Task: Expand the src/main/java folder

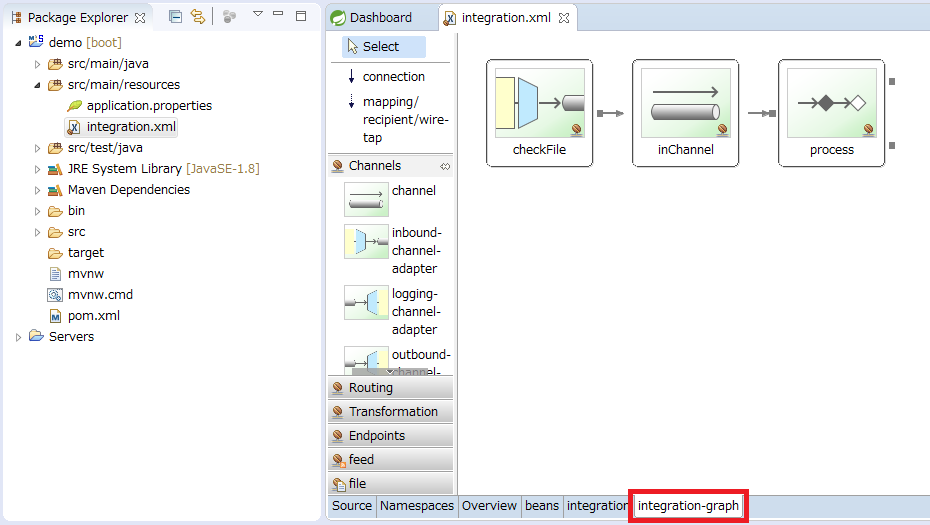Action: pos(37,64)
